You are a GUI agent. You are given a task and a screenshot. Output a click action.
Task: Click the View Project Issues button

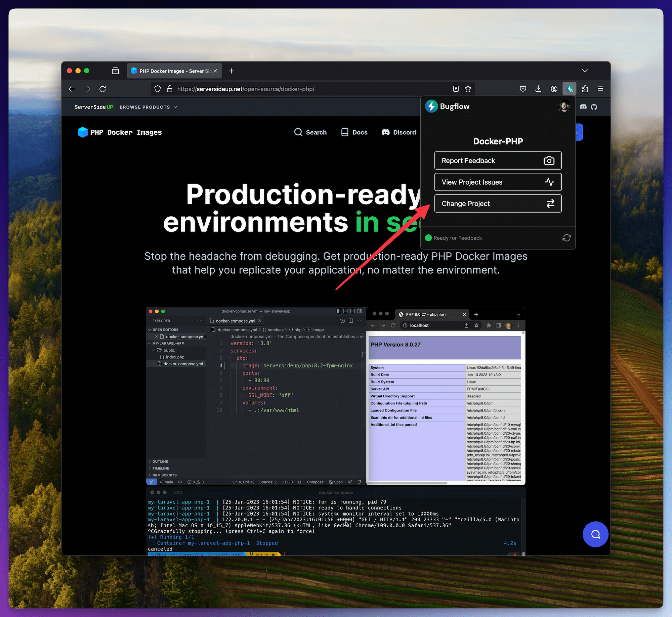498,182
